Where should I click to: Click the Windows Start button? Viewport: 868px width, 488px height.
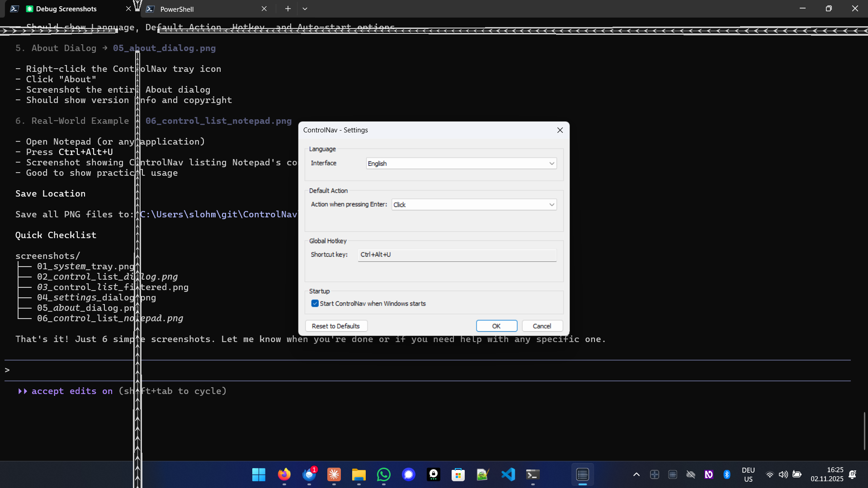[x=258, y=474]
